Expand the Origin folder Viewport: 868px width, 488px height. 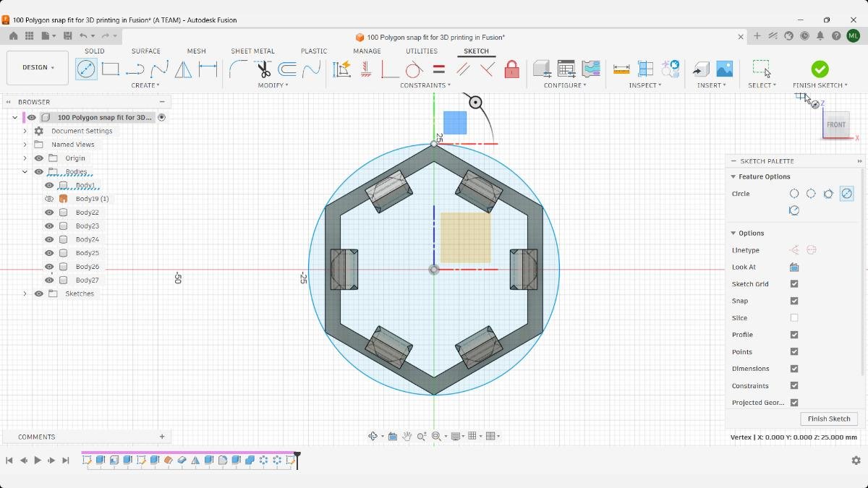click(x=25, y=158)
